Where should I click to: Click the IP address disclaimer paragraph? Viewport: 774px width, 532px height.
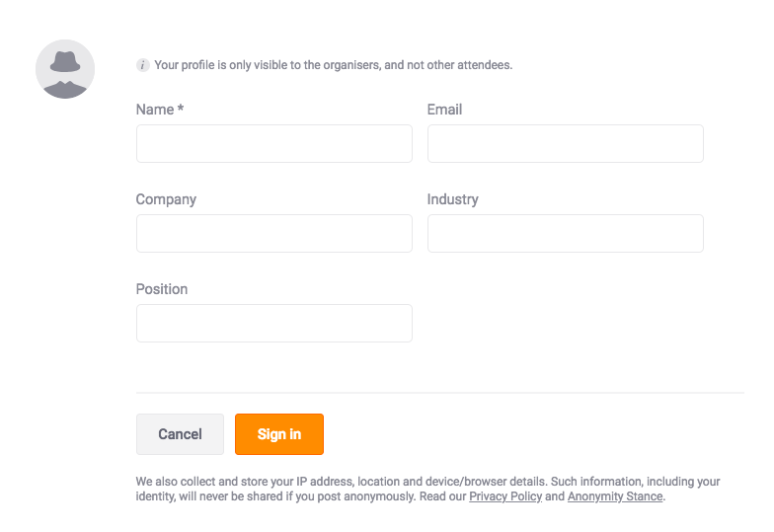tap(428, 490)
